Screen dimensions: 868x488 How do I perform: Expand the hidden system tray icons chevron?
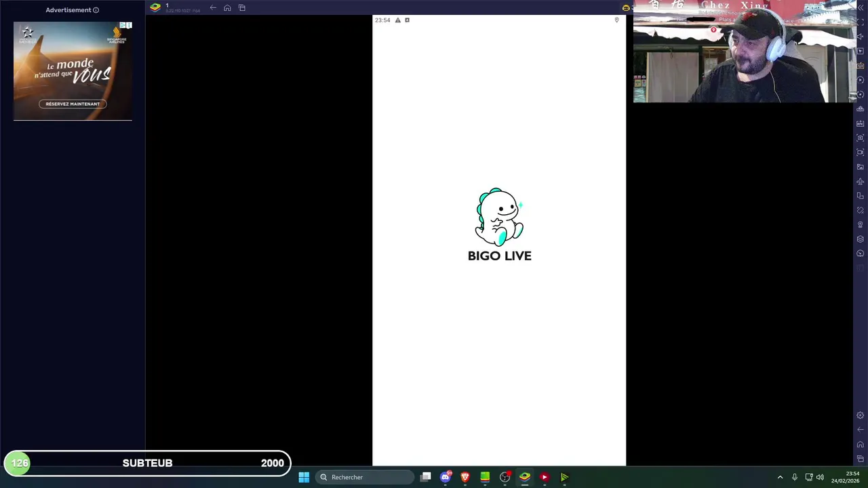[x=780, y=477]
